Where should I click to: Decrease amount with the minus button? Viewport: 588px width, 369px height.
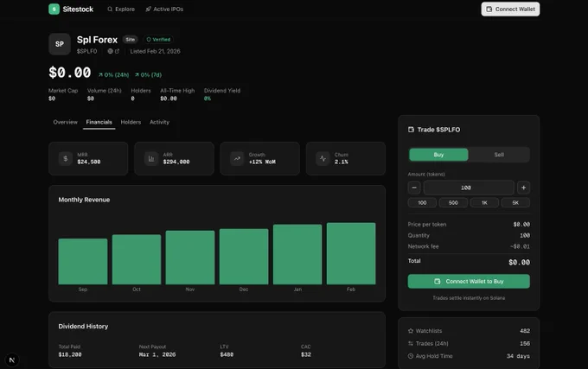pos(414,188)
